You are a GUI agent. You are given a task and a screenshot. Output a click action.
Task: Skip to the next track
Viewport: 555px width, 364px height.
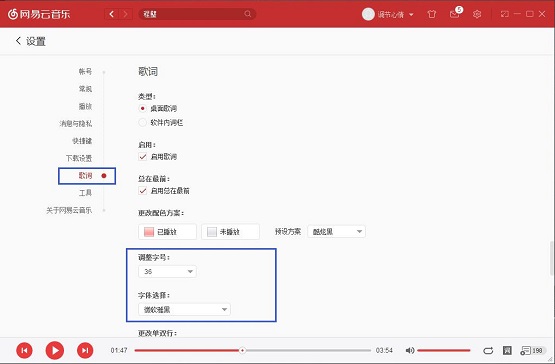(85, 351)
